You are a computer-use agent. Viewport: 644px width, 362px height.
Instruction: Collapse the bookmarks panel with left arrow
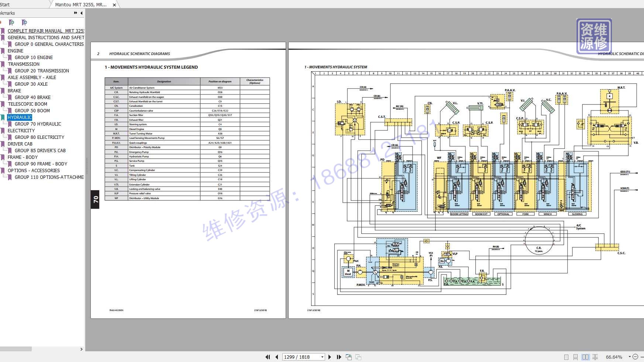(x=81, y=13)
